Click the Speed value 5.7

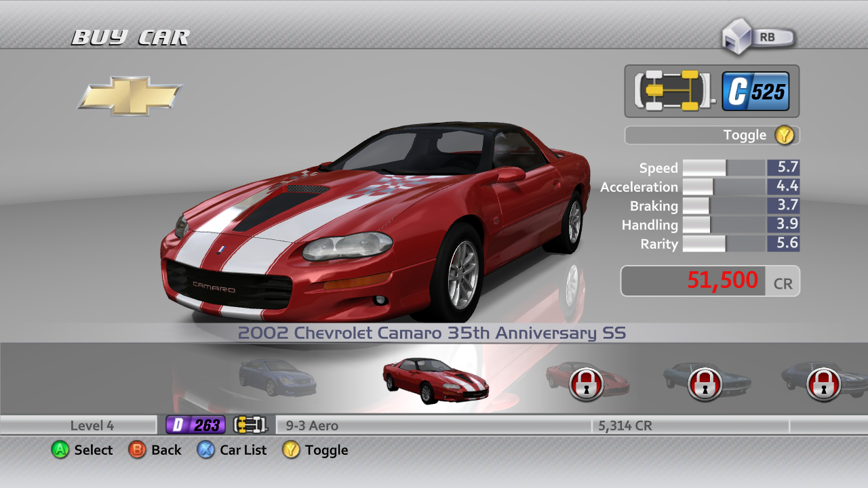(783, 167)
